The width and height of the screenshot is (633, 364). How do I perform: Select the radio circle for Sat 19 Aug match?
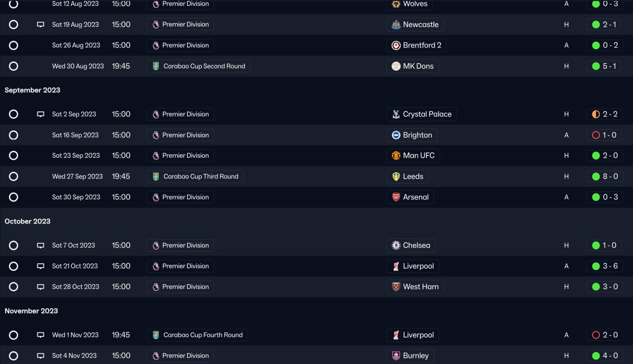(x=13, y=25)
